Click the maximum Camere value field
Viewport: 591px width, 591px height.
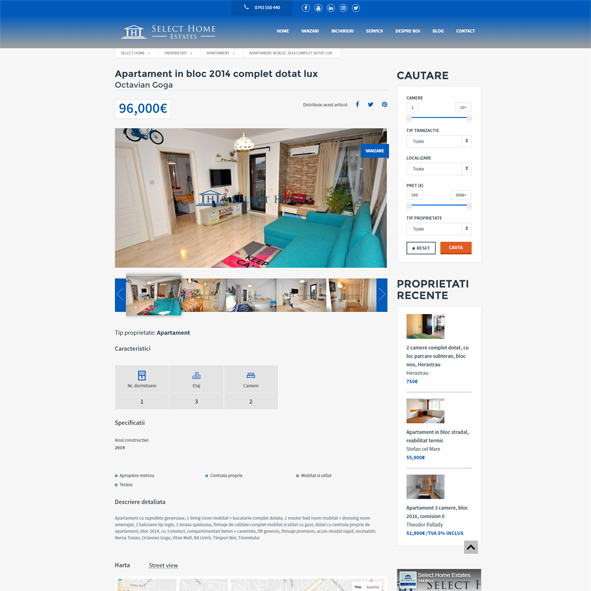tap(463, 107)
